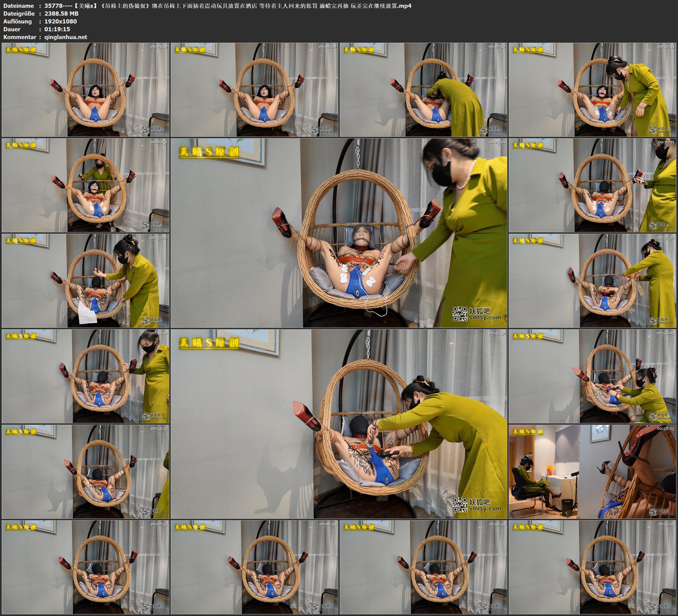Open the thumbnail timestamped 00:41:42
This screenshot has height=616, width=678.
click(85, 376)
